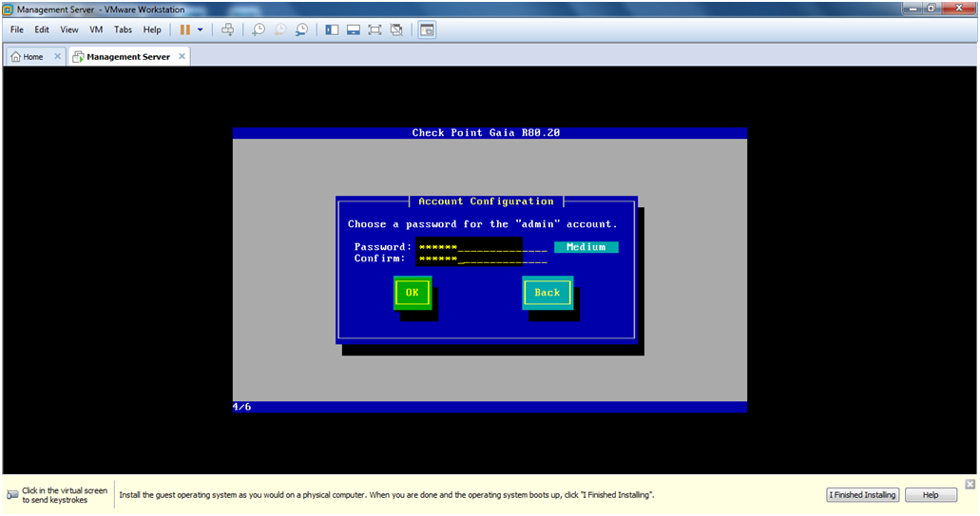Open the View menu
980x516 pixels.
coord(68,29)
